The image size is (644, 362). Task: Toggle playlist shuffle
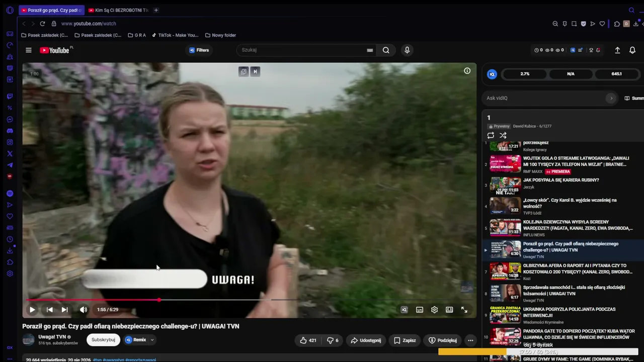(x=503, y=135)
